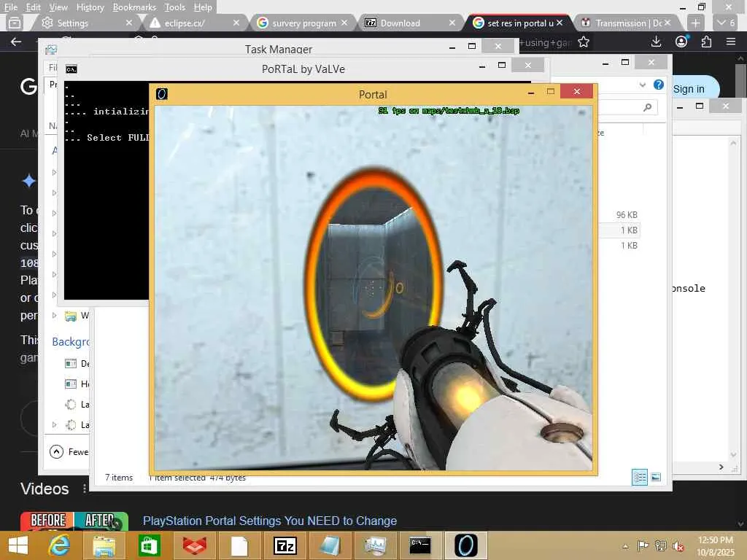Close the survery program tab
Viewport: 747px width, 560px height.
[344, 23]
